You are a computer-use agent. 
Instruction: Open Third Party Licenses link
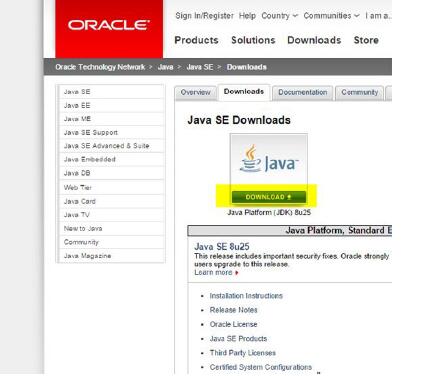tap(243, 353)
